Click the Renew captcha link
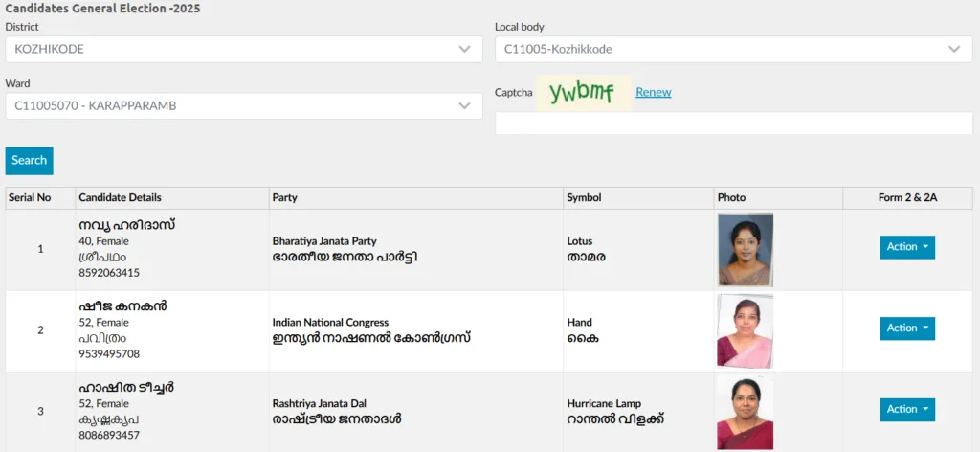 pyautogui.click(x=654, y=92)
